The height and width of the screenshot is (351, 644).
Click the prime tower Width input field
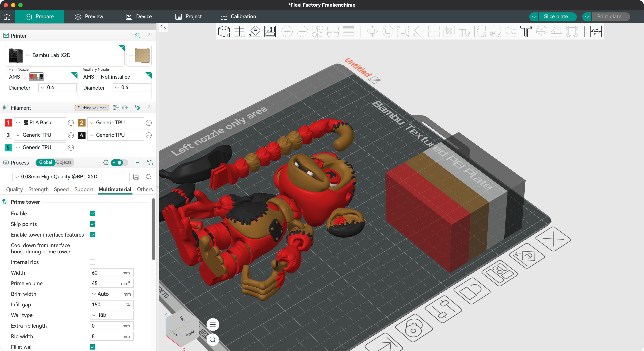[112, 273]
